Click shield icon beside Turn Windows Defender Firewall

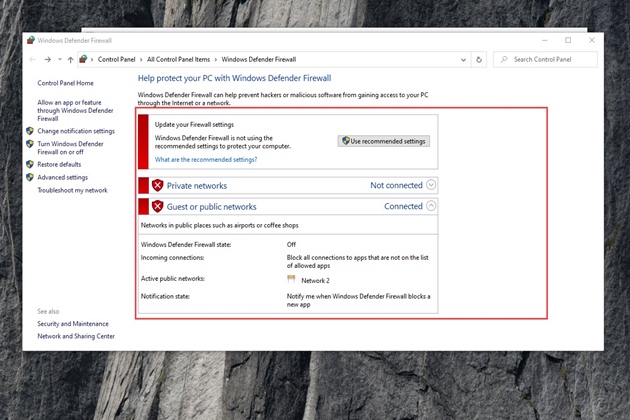pos(30,144)
